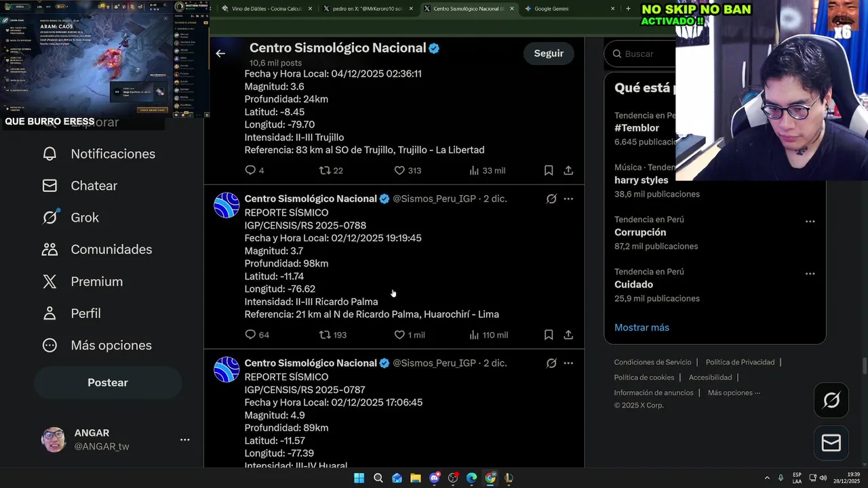Viewport: 868px width, 488px height.
Task: Show hidden system tray icons
Action: pos(767,478)
